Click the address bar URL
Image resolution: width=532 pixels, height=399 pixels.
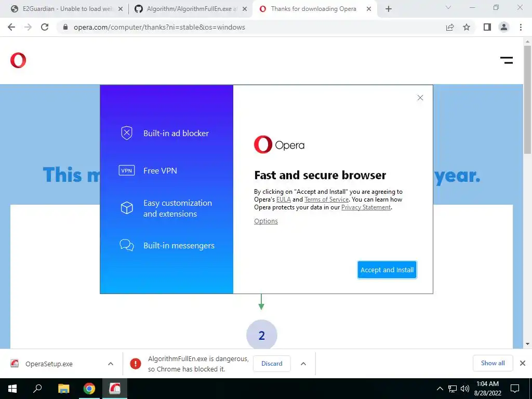pos(159,27)
